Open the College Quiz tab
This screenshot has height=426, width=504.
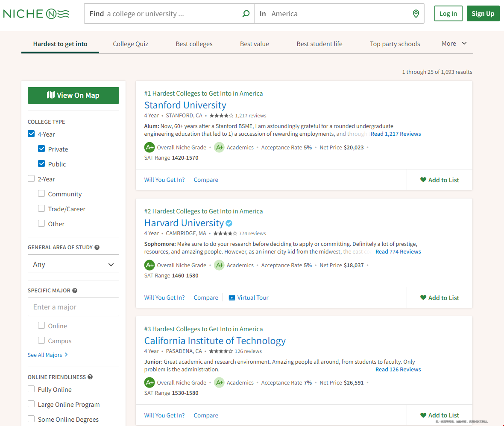pyautogui.click(x=131, y=44)
